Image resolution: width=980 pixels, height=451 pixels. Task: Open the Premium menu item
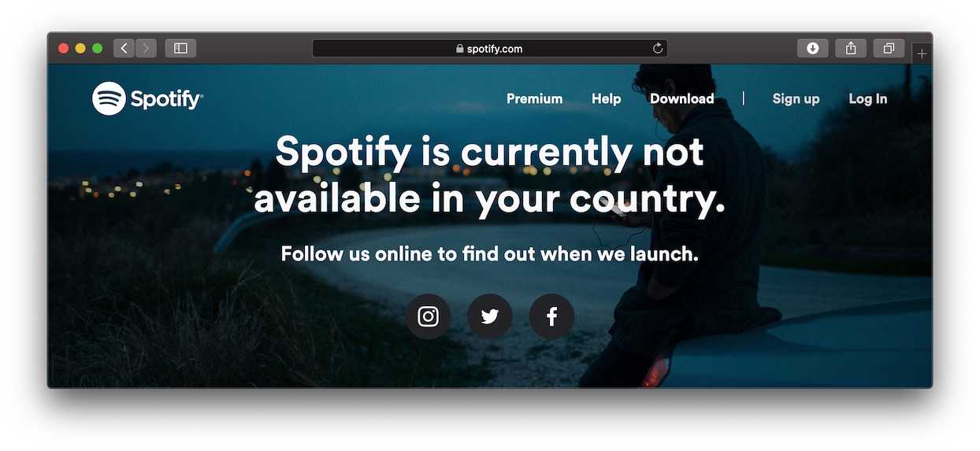[534, 98]
